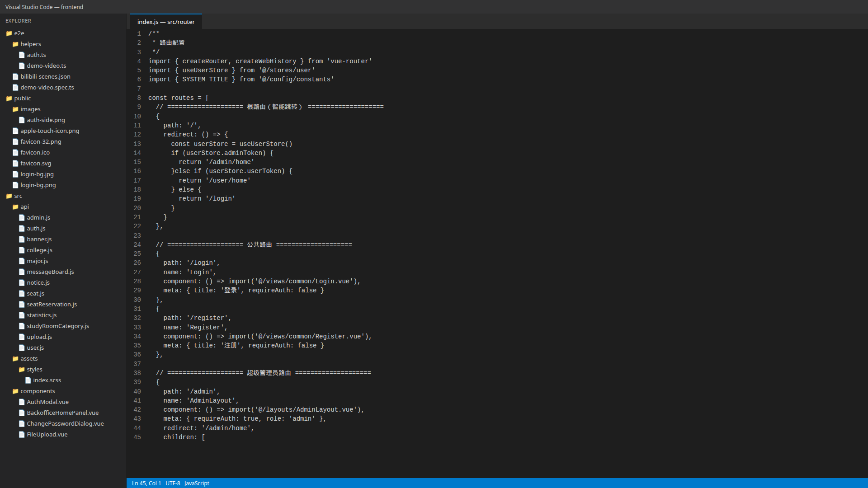Viewport: 868px width, 488px height.
Task: Click the JavaScript language mode indicator
Action: tap(197, 483)
